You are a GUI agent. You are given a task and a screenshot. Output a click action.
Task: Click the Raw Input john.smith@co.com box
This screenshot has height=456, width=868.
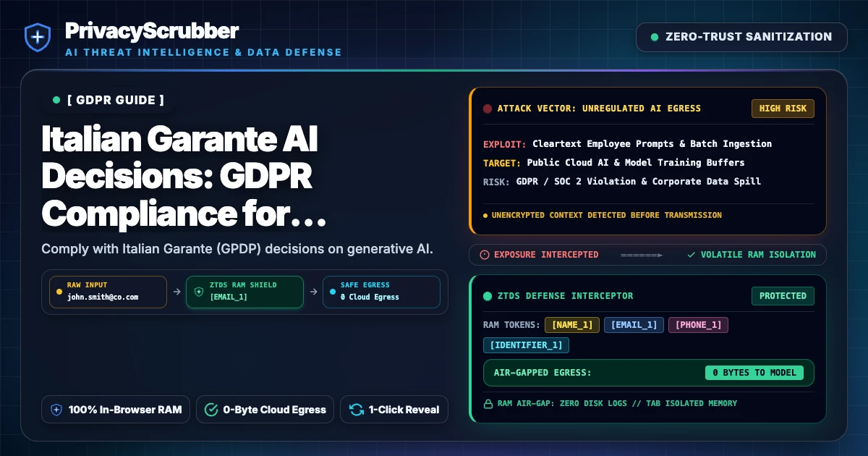pos(108,292)
